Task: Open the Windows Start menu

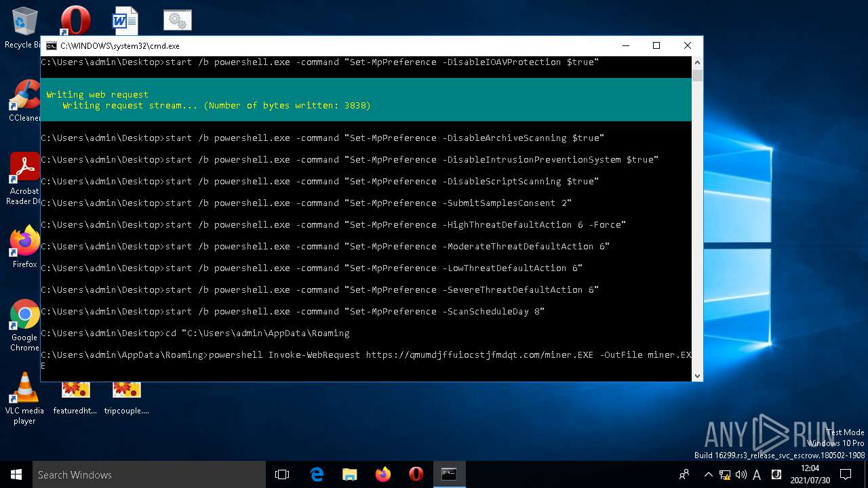Action: (16, 474)
